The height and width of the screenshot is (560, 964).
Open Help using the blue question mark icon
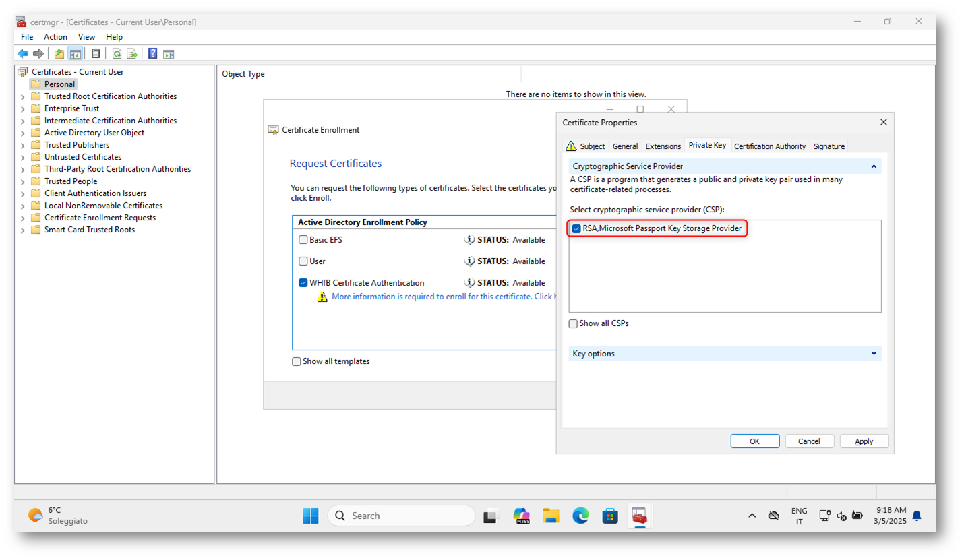coord(153,53)
